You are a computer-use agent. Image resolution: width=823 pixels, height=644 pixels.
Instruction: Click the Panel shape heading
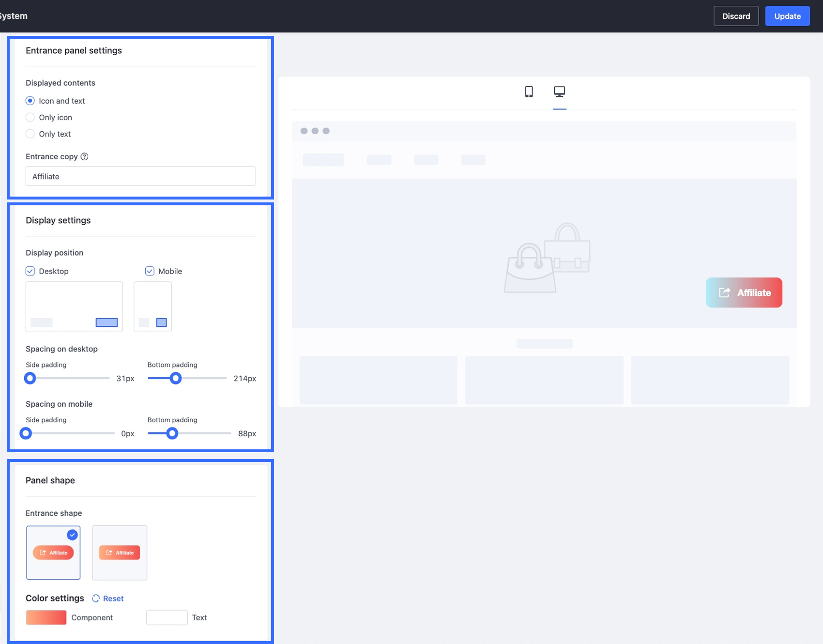tap(50, 480)
